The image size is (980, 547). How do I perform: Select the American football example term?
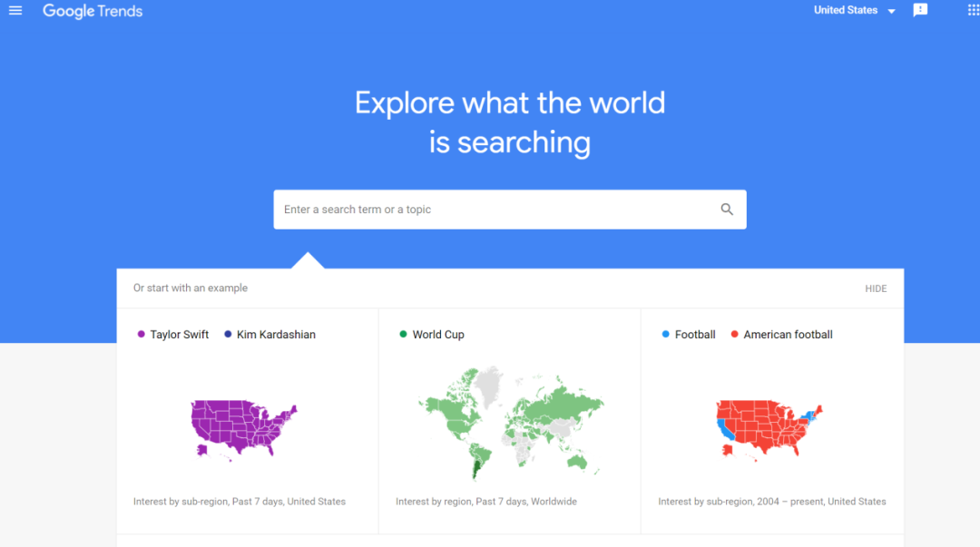[x=788, y=335]
